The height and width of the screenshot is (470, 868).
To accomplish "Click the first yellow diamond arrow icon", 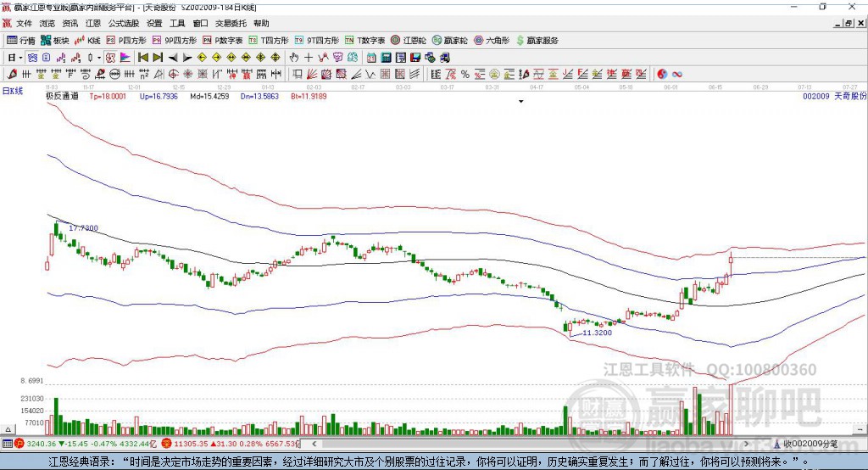I will [x=202, y=58].
